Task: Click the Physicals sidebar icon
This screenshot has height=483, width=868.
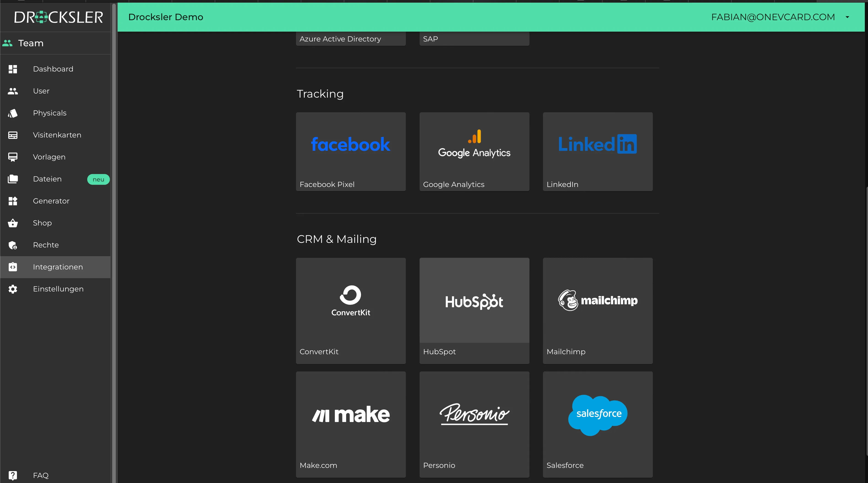Action: click(13, 113)
